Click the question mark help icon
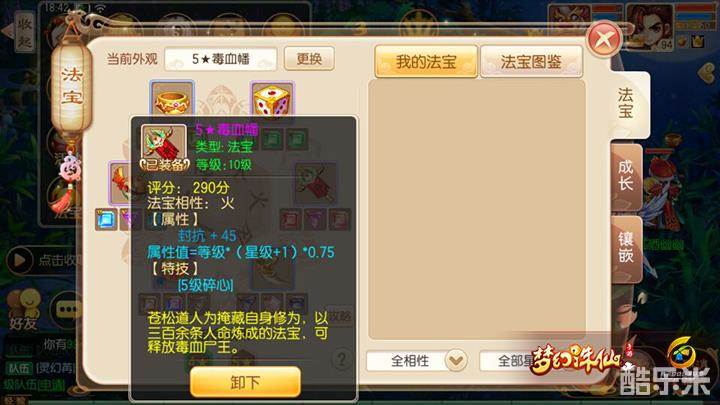The image size is (720, 405). click(x=341, y=359)
